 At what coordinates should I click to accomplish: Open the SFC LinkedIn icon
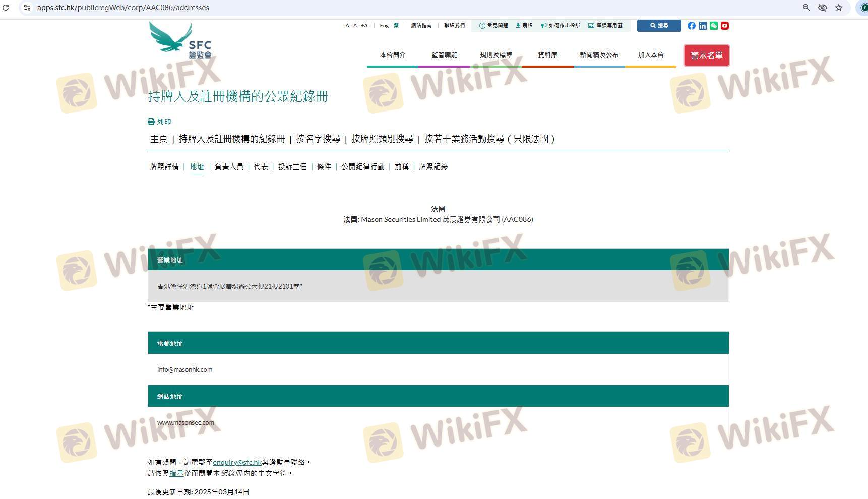coord(703,26)
